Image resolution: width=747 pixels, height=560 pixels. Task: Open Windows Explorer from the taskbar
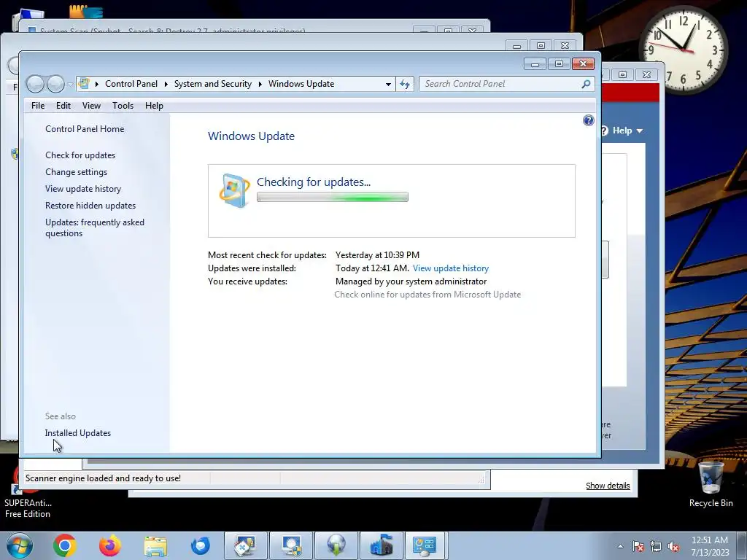(x=155, y=545)
